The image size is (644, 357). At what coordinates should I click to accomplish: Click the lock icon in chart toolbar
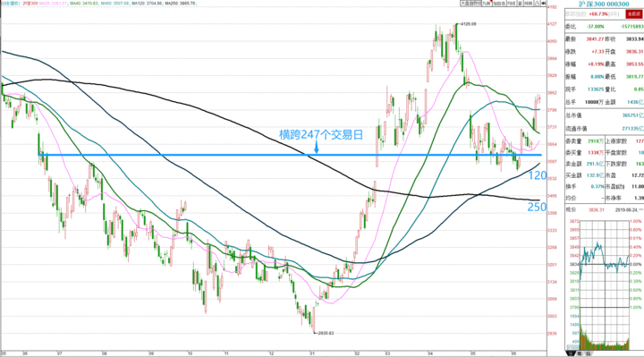(538, 3)
